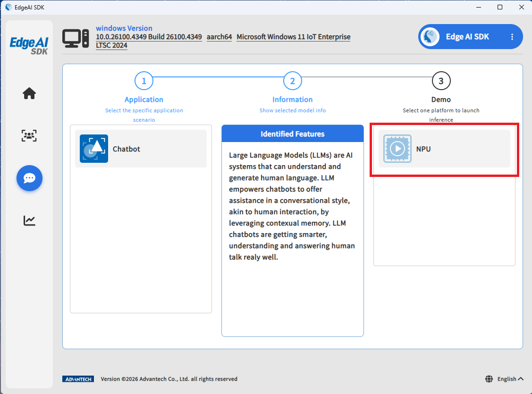Click the aarch64 architecture text
Image resolution: width=532 pixels, height=394 pixels.
coord(219,37)
